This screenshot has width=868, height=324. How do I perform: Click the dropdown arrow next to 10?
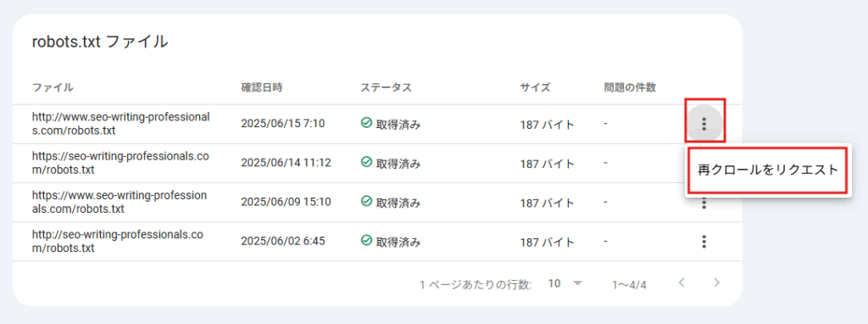[x=577, y=283]
